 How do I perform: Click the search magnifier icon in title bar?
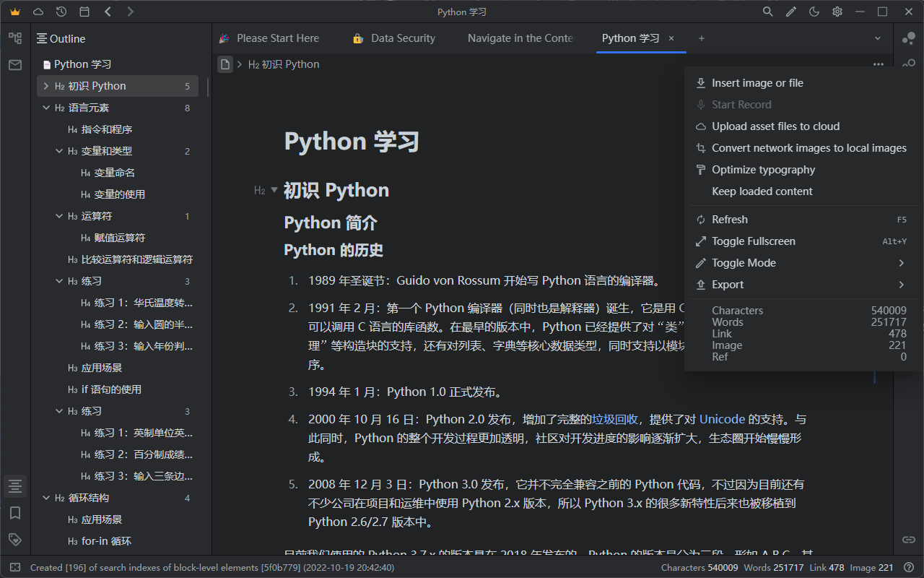(x=768, y=12)
